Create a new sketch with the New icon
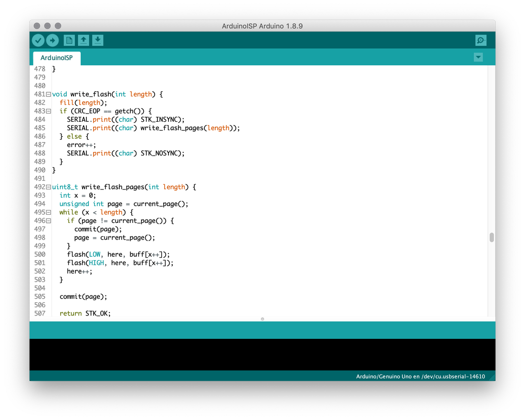525x420 pixels. 69,41
